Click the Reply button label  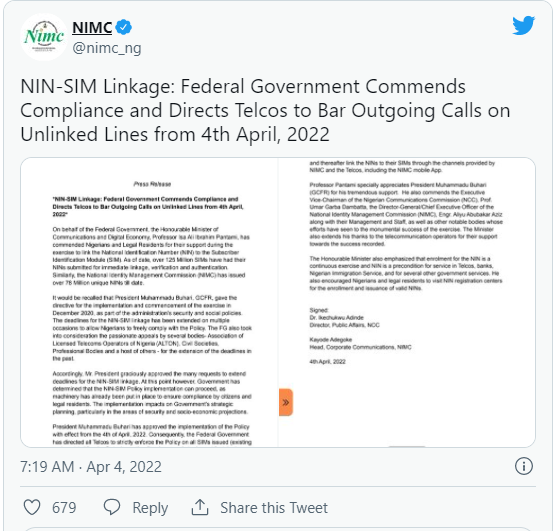150,508
